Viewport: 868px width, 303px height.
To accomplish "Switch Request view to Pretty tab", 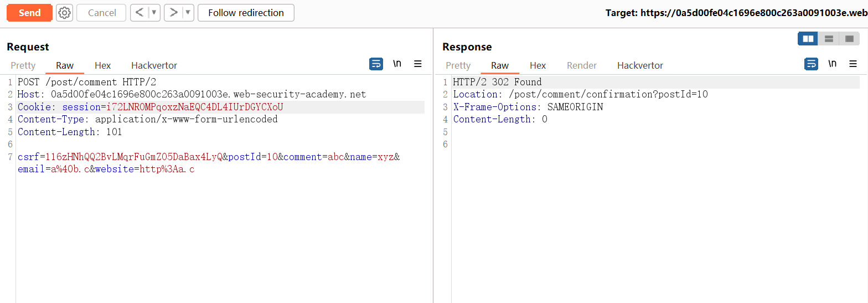I will (23, 65).
